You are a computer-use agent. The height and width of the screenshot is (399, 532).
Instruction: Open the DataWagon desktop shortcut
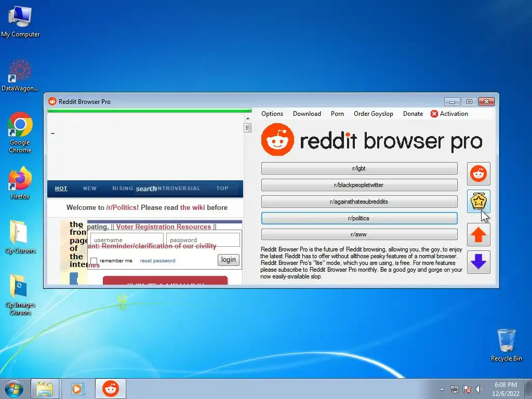tap(20, 75)
